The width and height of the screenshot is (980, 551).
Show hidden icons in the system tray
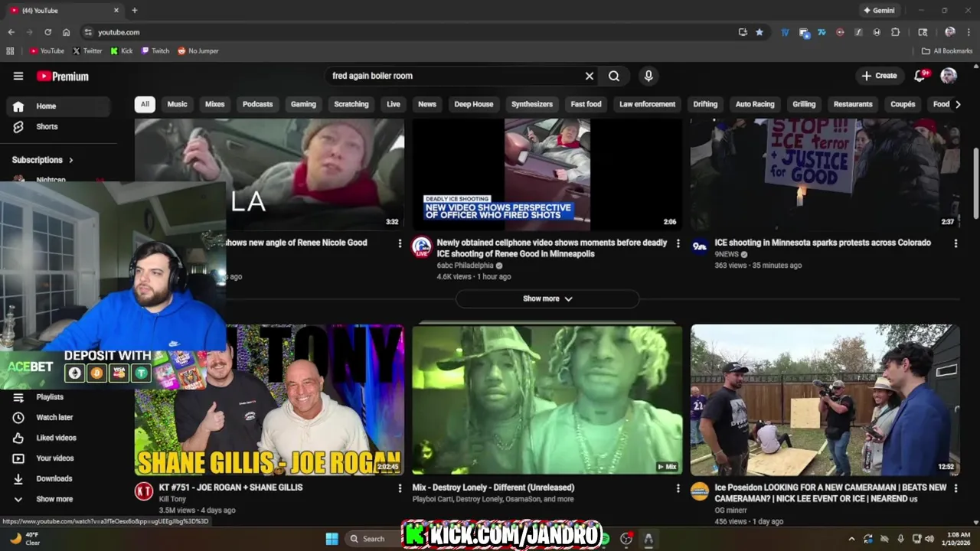tap(852, 539)
